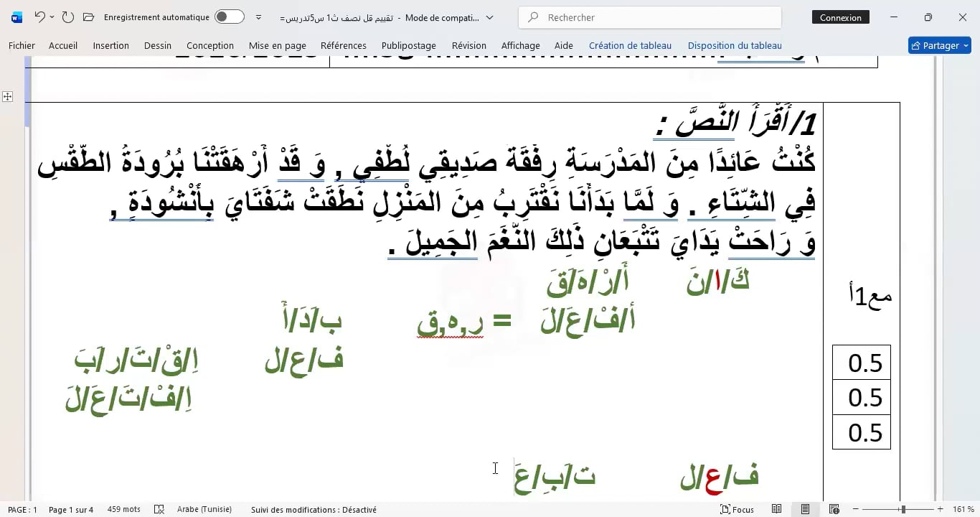Click the zoom slider handle
Image resolution: width=980 pixels, height=517 pixels.
pyautogui.click(x=903, y=510)
